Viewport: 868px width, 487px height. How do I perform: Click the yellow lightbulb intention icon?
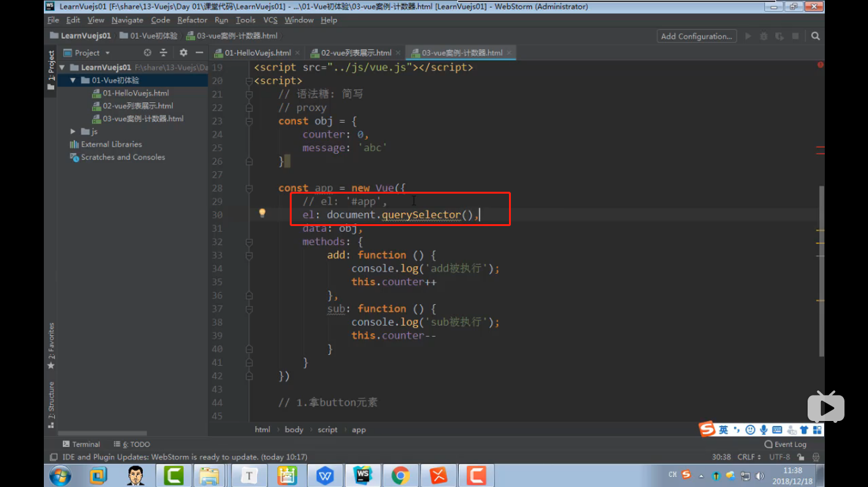coord(262,213)
